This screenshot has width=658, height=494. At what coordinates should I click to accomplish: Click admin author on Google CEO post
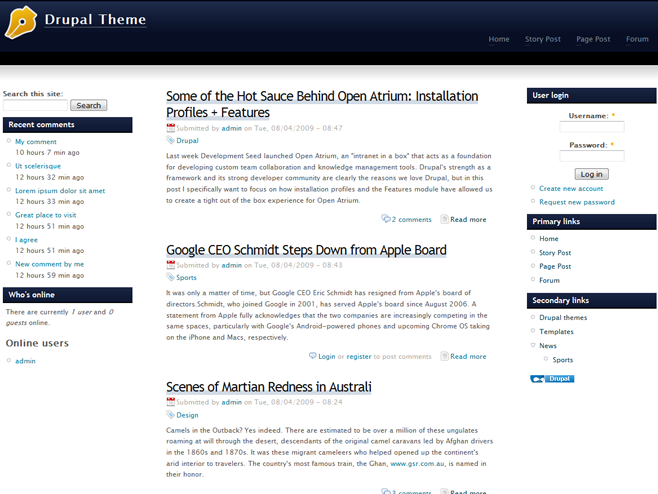(232, 265)
